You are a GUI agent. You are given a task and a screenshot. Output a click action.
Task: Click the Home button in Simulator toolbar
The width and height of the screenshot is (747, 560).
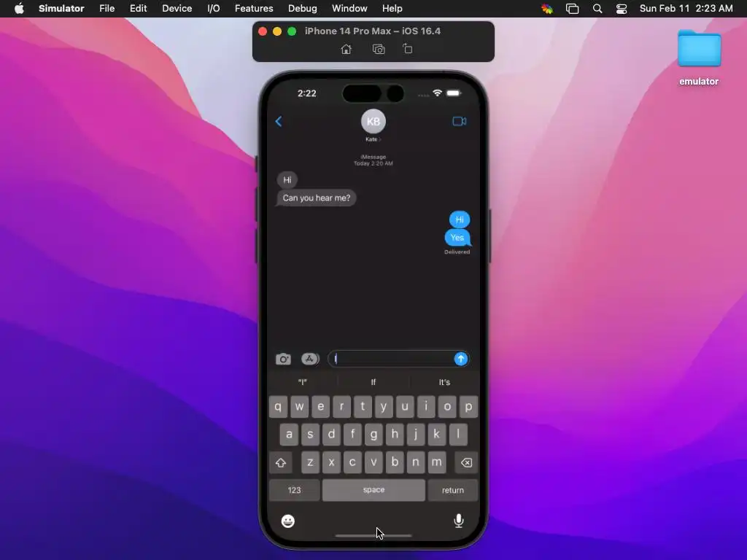coord(347,49)
